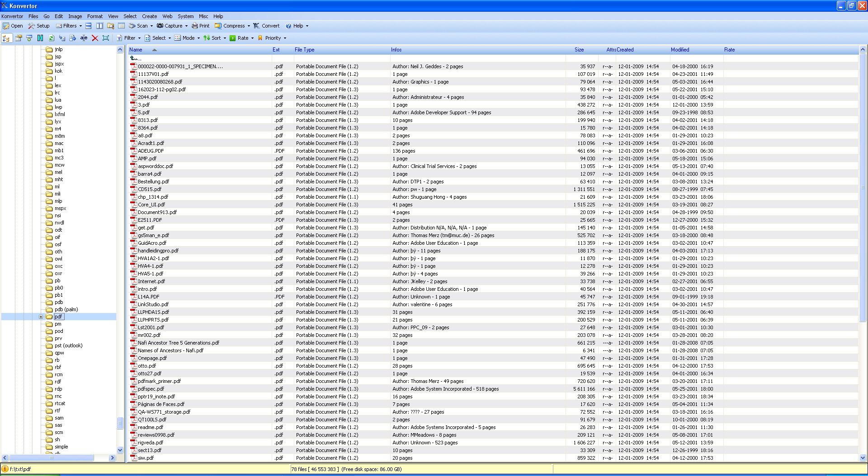Image resolution: width=868 pixels, height=476 pixels.
Task: Click the rename icon labeled a|e
Action: click(84, 38)
